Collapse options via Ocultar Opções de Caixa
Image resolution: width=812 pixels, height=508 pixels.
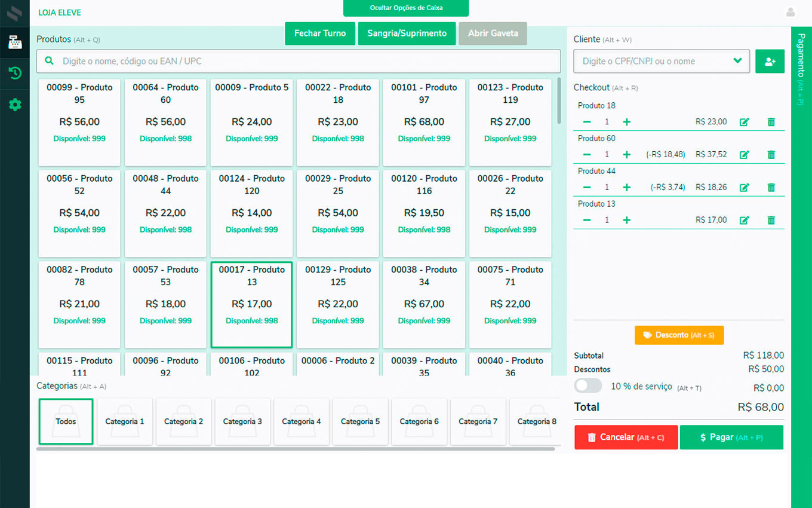coord(405,8)
